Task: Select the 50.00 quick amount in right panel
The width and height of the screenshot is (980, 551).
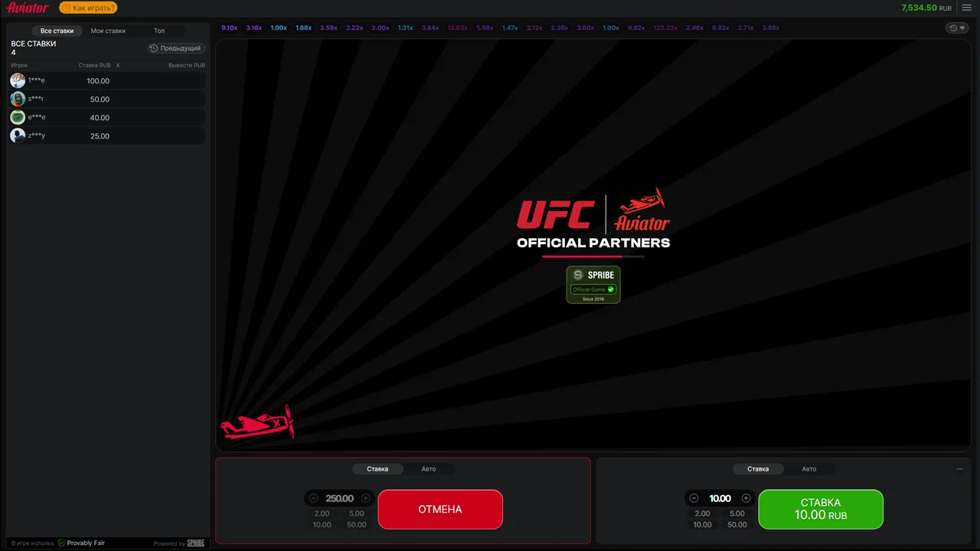Action: pyautogui.click(x=737, y=525)
